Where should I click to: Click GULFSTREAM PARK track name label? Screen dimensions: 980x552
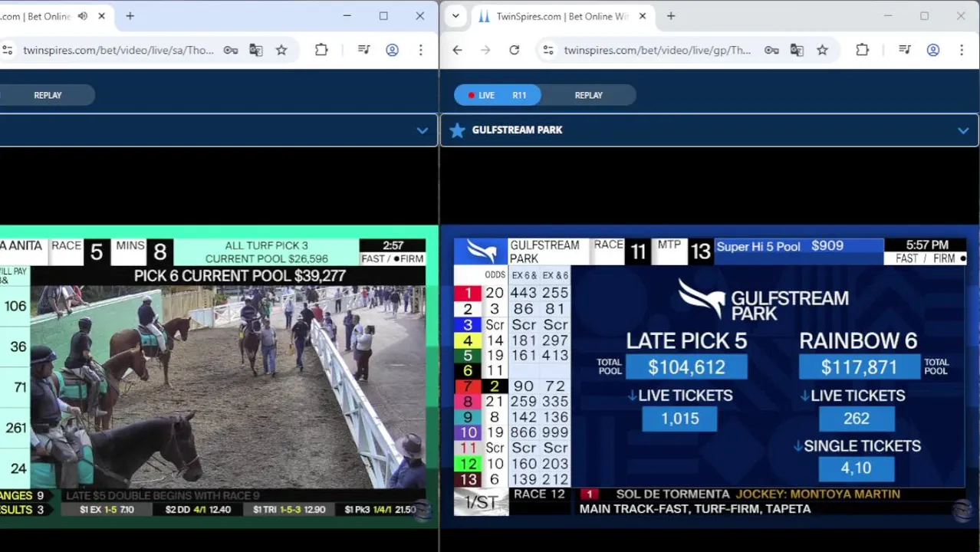[x=517, y=130]
